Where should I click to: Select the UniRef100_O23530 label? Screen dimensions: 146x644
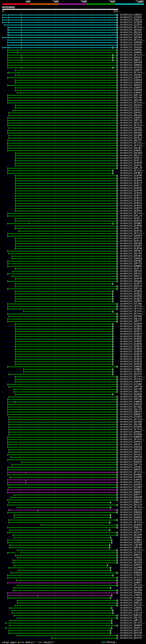pos(131,25)
